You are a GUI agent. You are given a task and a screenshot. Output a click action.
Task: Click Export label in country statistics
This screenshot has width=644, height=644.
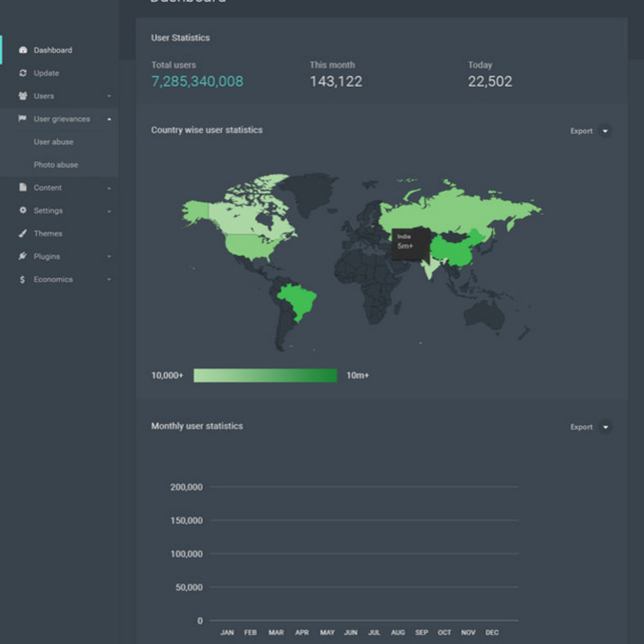(x=581, y=131)
